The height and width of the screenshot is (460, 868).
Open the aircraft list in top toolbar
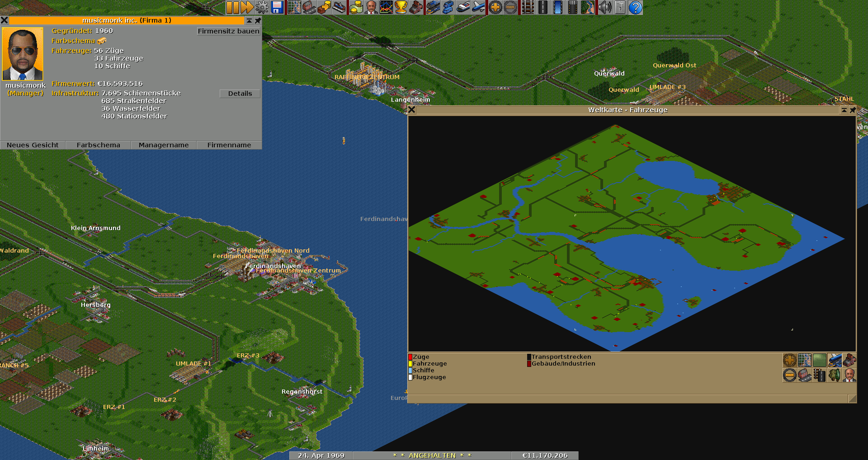pyautogui.click(x=478, y=7)
